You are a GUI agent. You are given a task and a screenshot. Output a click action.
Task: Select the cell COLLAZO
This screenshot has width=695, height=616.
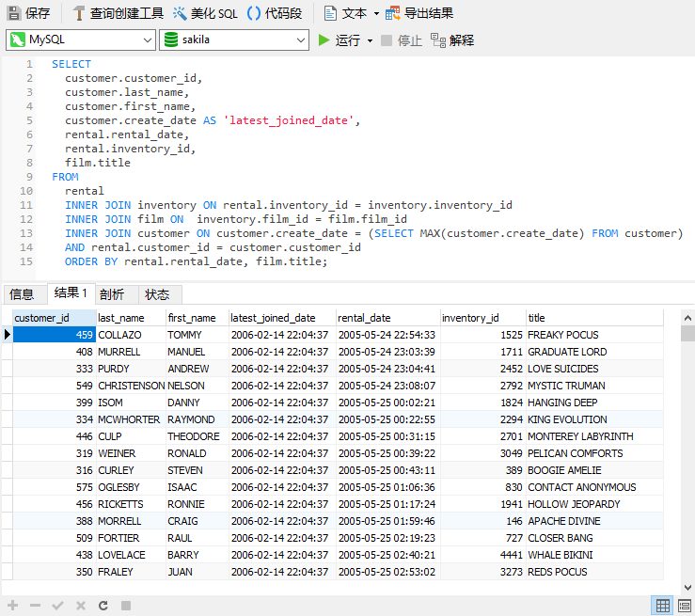coord(132,335)
